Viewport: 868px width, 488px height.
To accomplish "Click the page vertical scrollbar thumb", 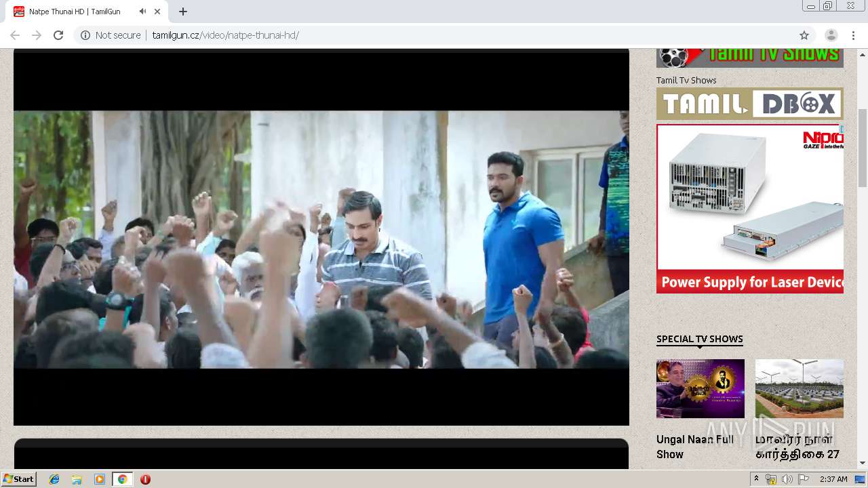I will (x=863, y=147).
